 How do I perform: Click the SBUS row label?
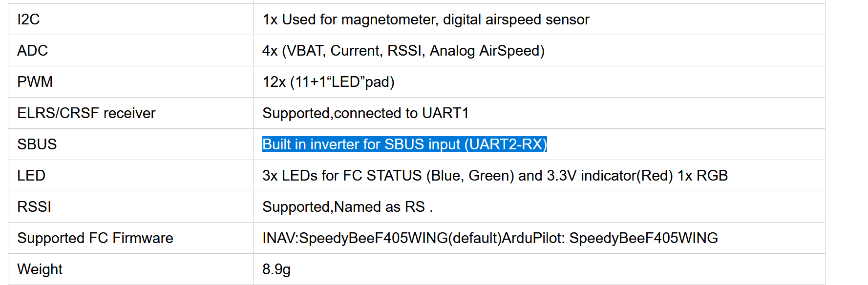click(37, 144)
